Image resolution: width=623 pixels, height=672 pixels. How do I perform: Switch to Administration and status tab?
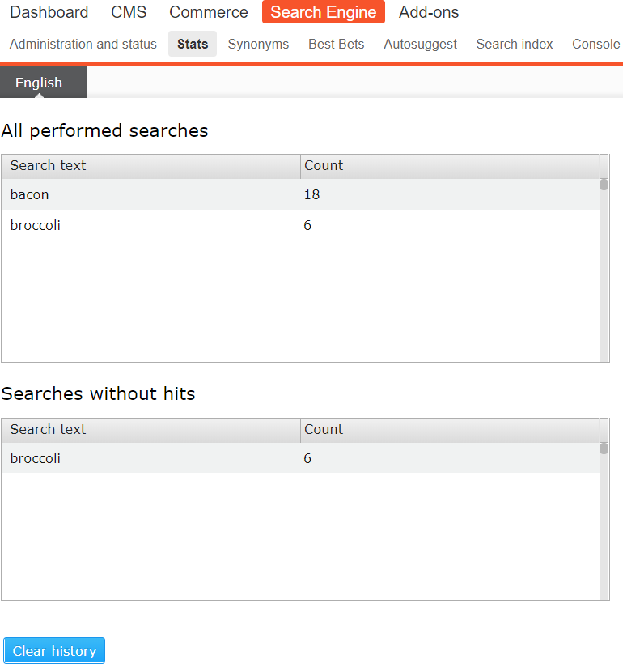[83, 44]
